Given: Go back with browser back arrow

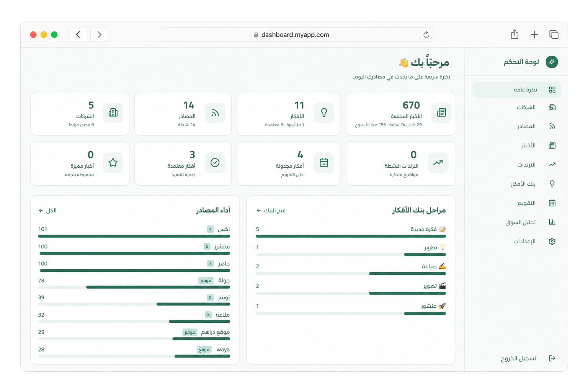Looking at the screenshot, I should tap(78, 34).
